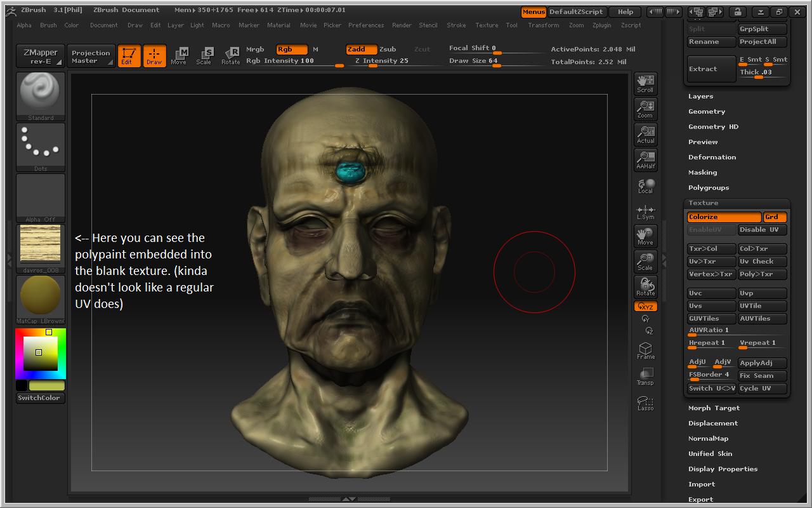Image resolution: width=812 pixels, height=508 pixels.
Task: Select the Move tool in top shelf
Action: (179, 56)
